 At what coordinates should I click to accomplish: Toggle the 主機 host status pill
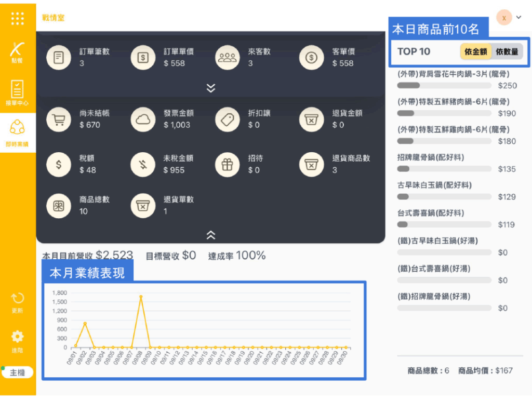pos(18,373)
